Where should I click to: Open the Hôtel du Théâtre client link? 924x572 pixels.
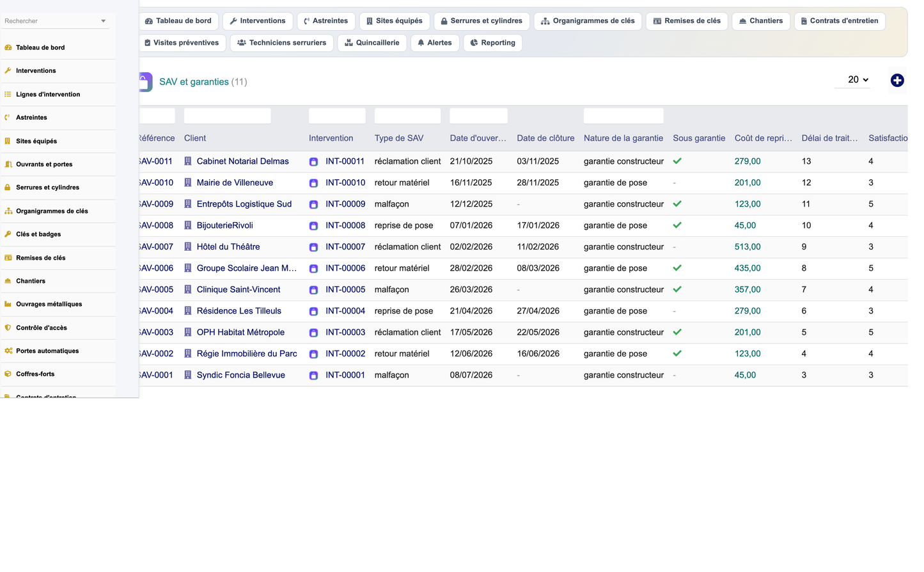pyautogui.click(x=228, y=247)
